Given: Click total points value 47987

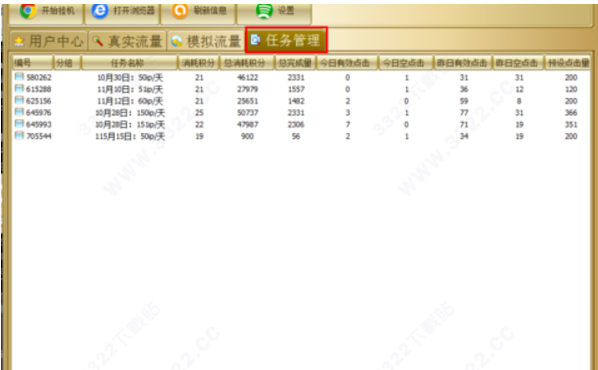Looking at the screenshot, I should tap(248, 125).
